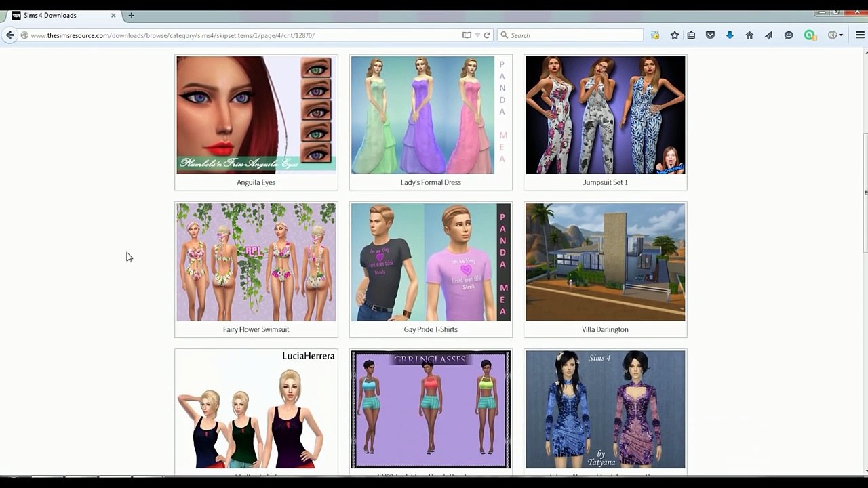This screenshot has height=488, width=868.
Task: Open the address bar history dropdown arrow
Action: [x=477, y=35]
